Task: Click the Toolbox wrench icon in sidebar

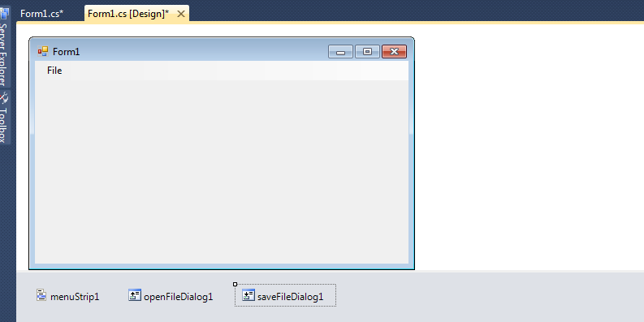Action: tap(4, 97)
